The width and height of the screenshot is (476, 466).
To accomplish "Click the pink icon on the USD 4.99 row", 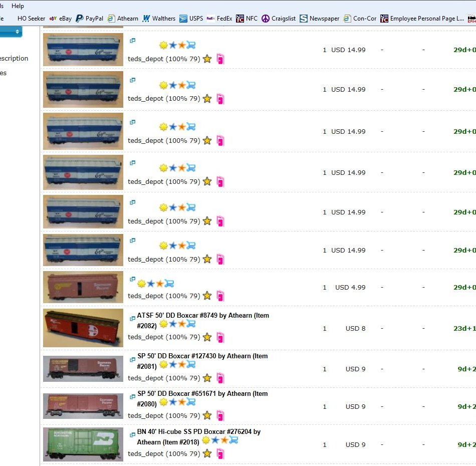I will click(x=220, y=296).
